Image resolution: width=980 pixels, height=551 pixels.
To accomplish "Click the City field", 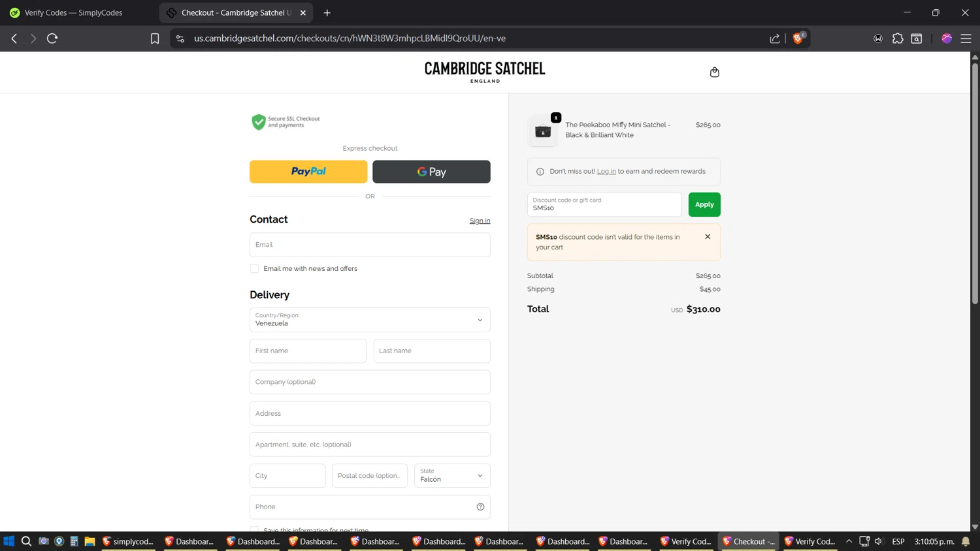I will pos(287,476).
